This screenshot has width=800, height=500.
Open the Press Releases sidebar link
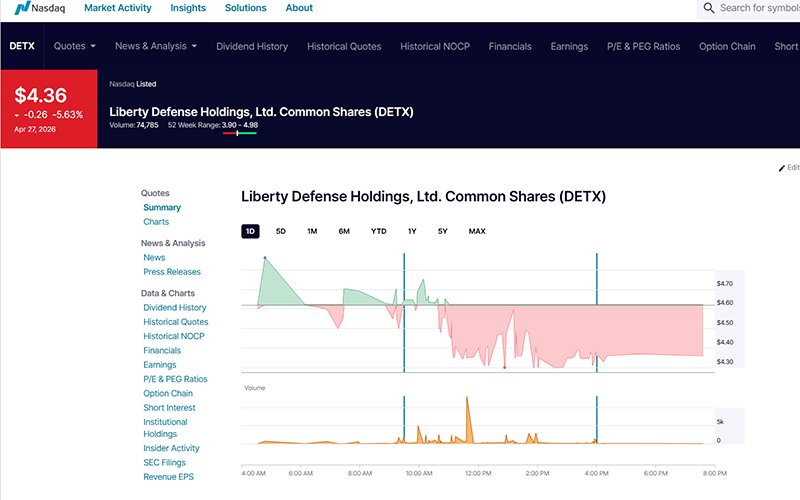click(x=172, y=272)
